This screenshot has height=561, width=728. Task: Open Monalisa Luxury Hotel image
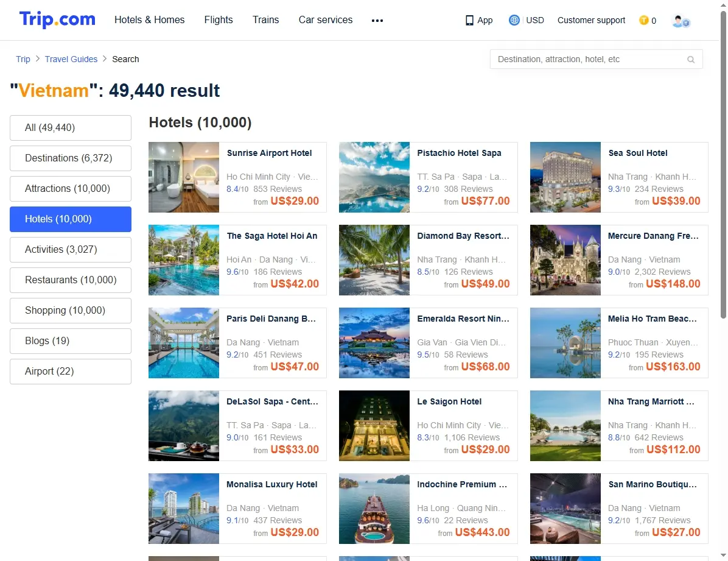[x=184, y=509]
